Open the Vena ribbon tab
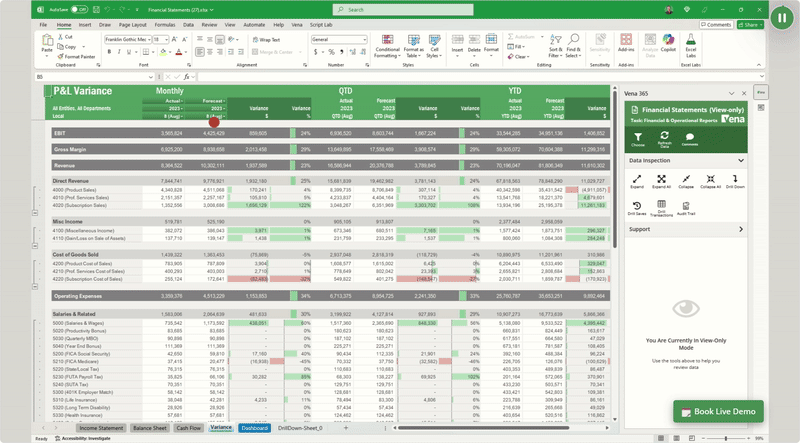 (297, 24)
